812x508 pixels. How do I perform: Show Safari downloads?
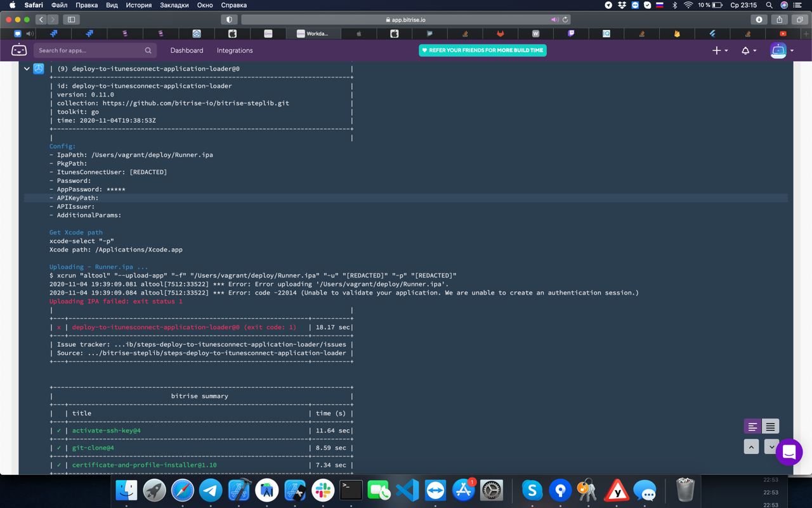click(759, 20)
